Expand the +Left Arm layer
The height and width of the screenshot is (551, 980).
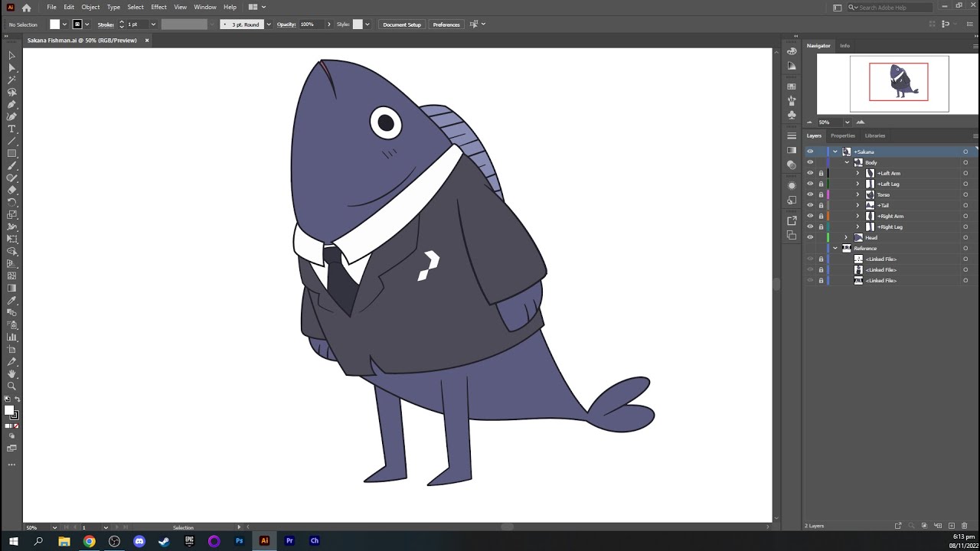(857, 173)
